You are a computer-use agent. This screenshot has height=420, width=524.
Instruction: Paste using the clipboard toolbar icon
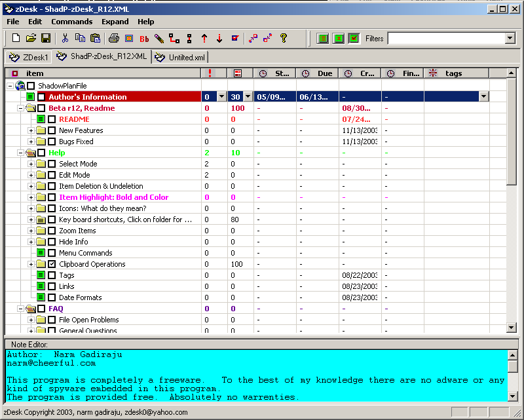pos(95,38)
